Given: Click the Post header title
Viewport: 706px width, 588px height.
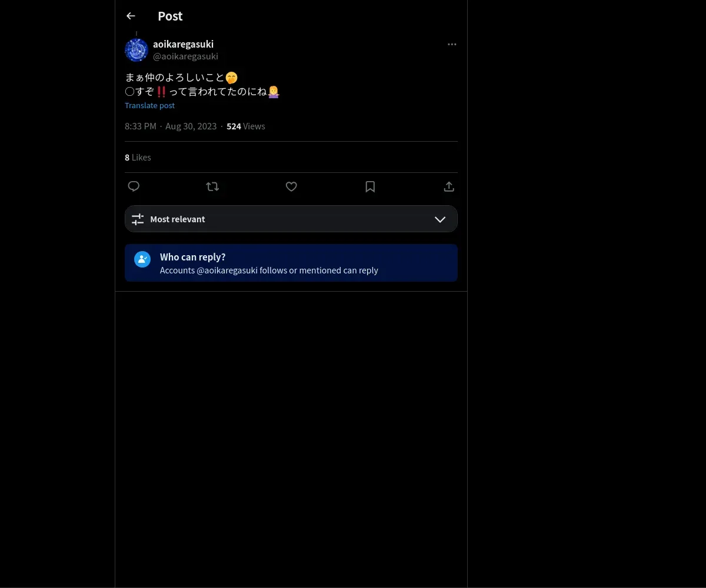Looking at the screenshot, I should click(x=170, y=16).
